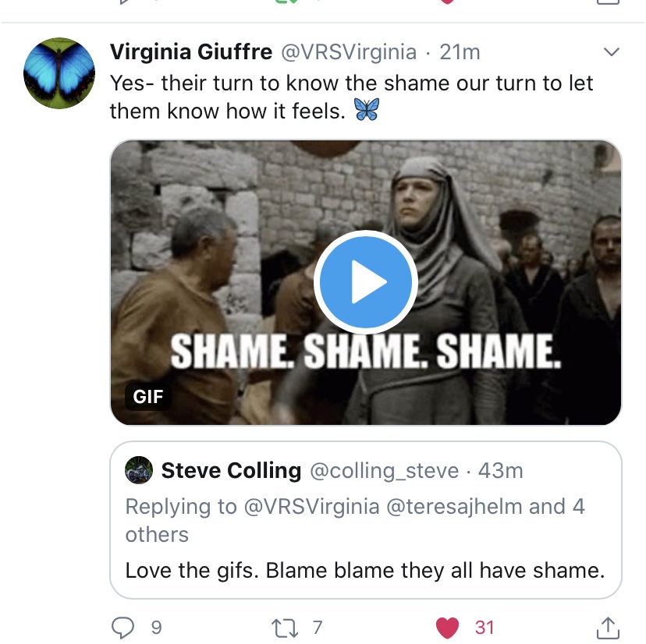Expand the tweet options chevron
The height and width of the screenshot is (644, 646).
tap(612, 52)
